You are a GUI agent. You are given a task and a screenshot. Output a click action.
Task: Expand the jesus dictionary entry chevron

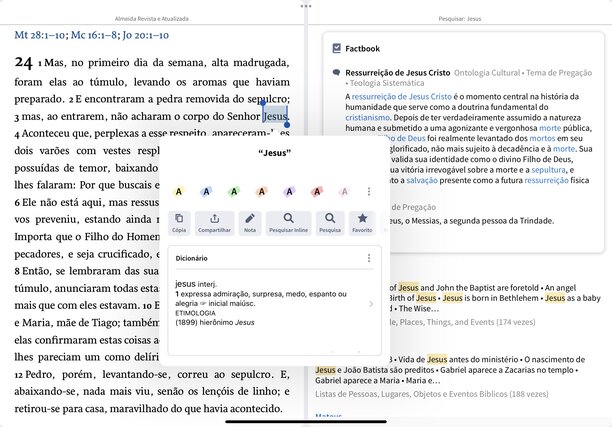pos(371,304)
